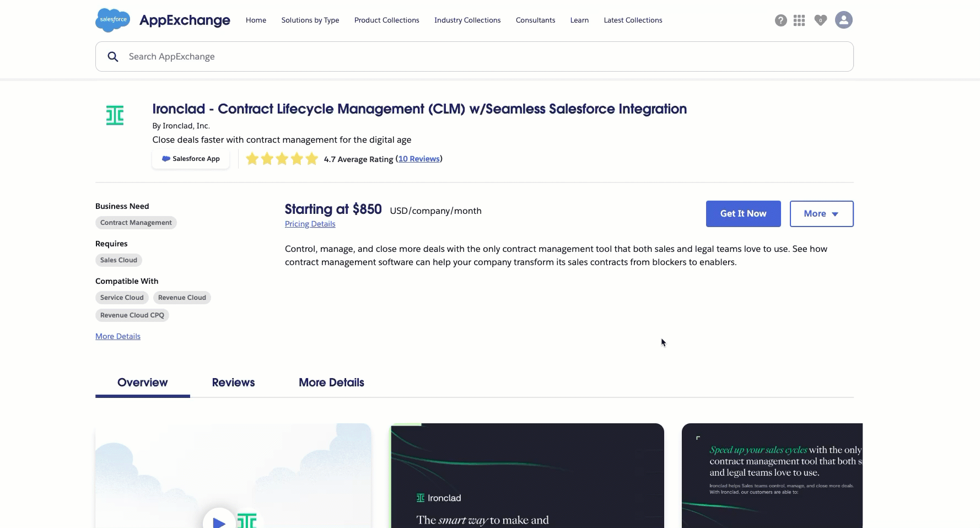
Task: Select the Revenue Cloud CPQ tag
Action: click(x=132, y=315)
